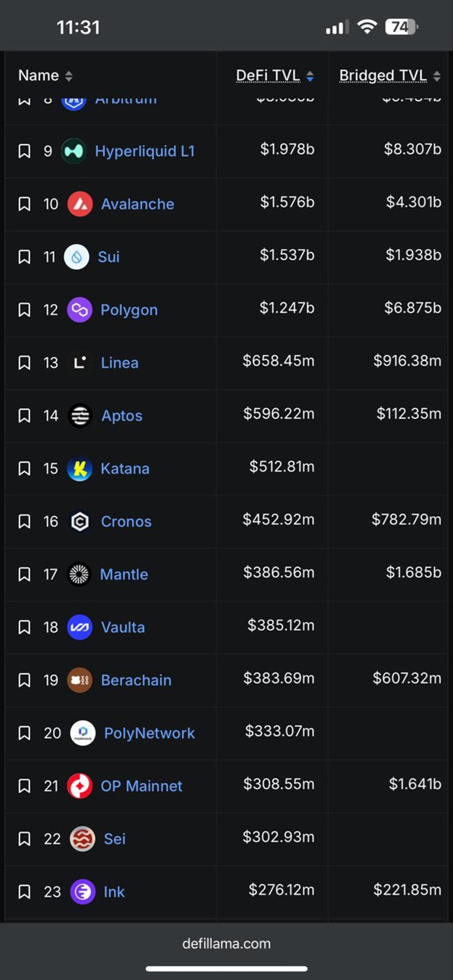The image size is (453, 980).
Task: Toggle bookmark for Aptos
Action: click(x=24, y=416)
